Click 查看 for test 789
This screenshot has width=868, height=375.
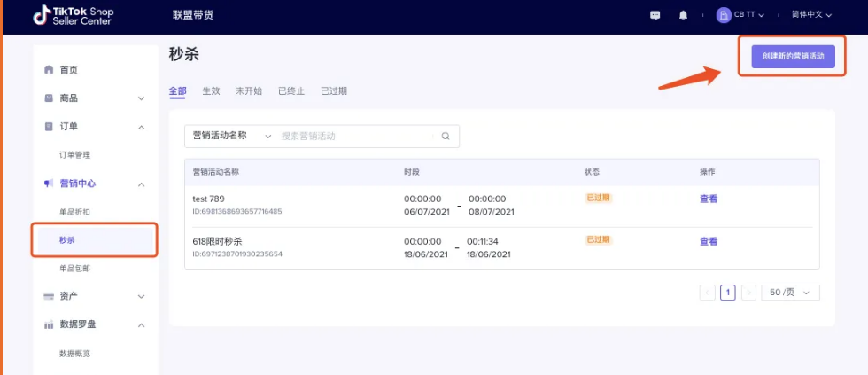pos(709,199)
